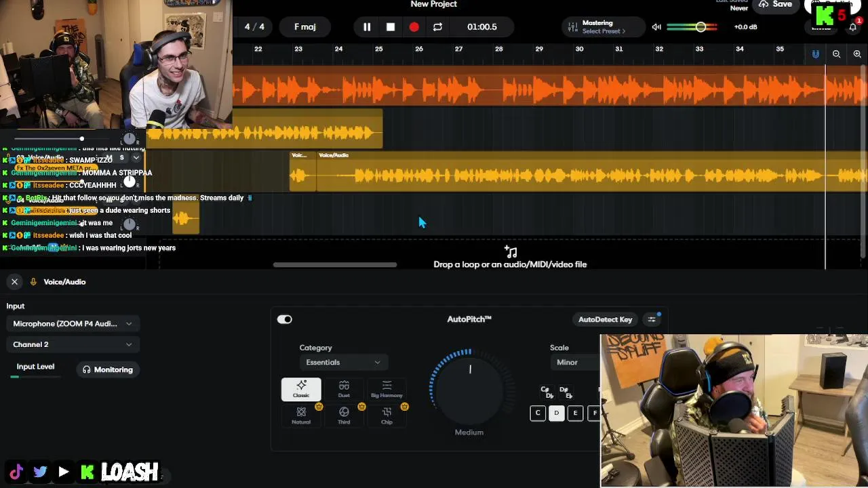The image size is (868, 488).
Task: Select the Classic AutoPitch effect
Action: coord(301,389)
